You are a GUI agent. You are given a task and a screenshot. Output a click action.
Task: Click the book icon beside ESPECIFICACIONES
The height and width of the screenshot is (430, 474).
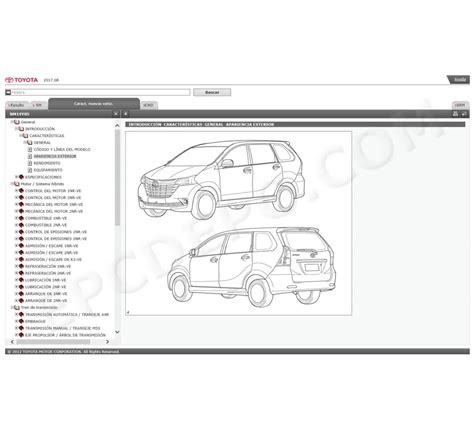(x=21, y=177)
